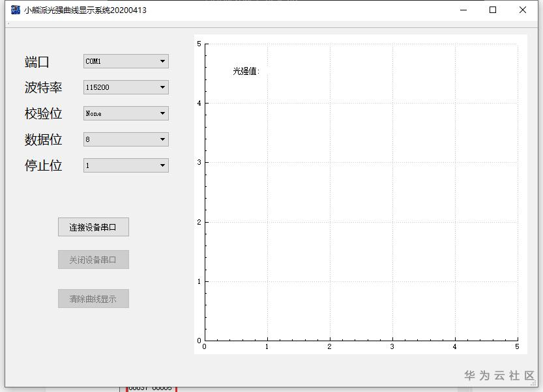Click the 校验位 label
Screen dimensions: 543x392
coord(43,113)
